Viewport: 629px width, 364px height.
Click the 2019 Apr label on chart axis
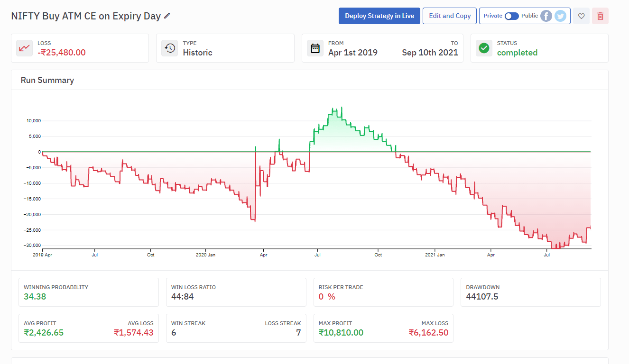(42, 255)
